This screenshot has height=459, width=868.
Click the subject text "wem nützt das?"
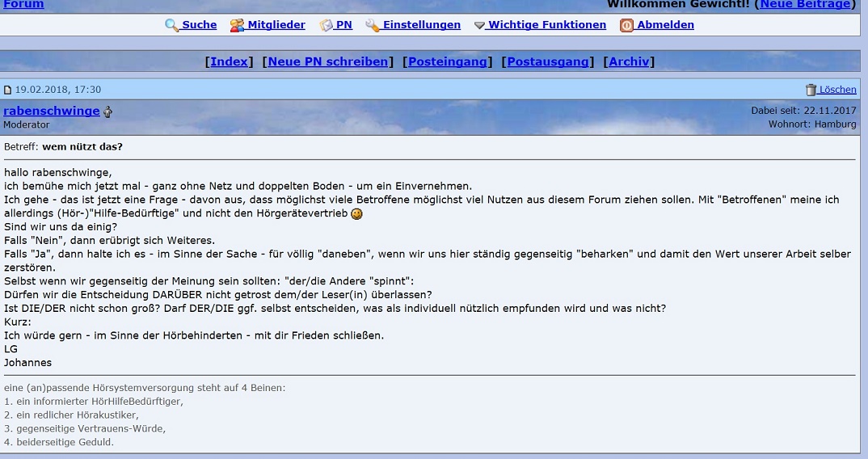(82, 147)
